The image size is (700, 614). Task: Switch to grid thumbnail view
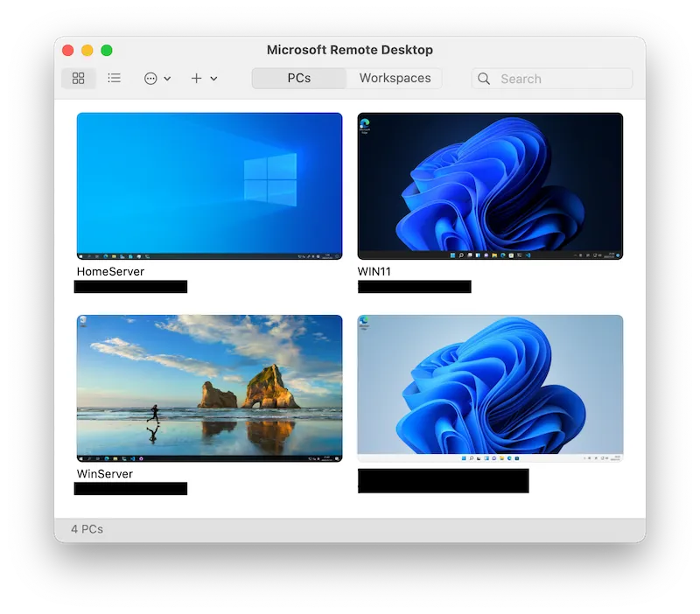pos(79,78)
